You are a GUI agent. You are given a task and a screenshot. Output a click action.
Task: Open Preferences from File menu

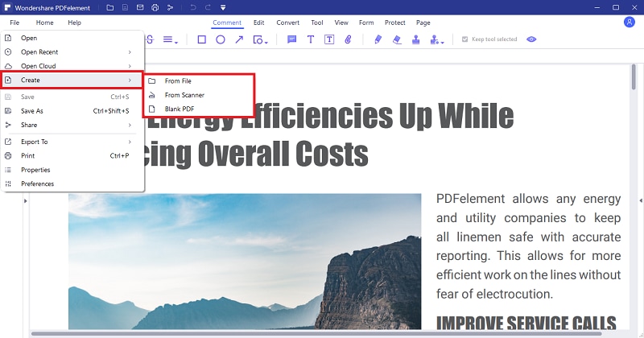[x=72, y=183]
